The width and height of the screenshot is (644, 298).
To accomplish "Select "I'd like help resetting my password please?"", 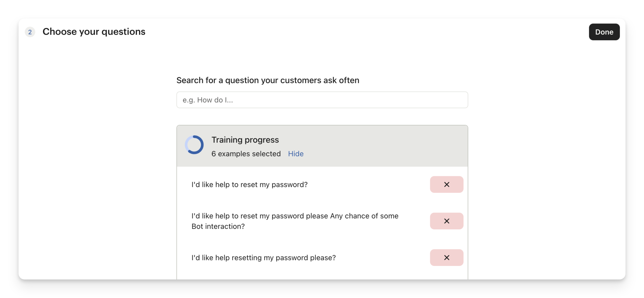I will pyautogui.click(x=263, y=258).
